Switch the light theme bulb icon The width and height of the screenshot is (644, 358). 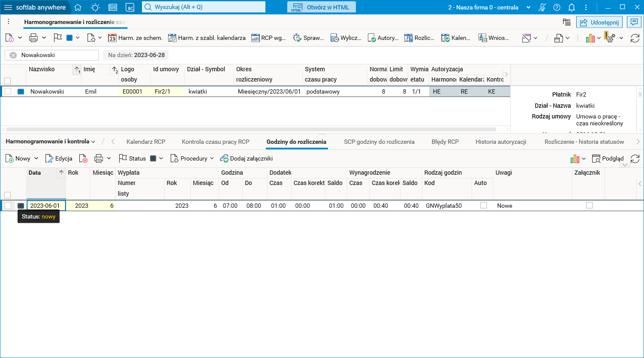(x=95, y=7)
